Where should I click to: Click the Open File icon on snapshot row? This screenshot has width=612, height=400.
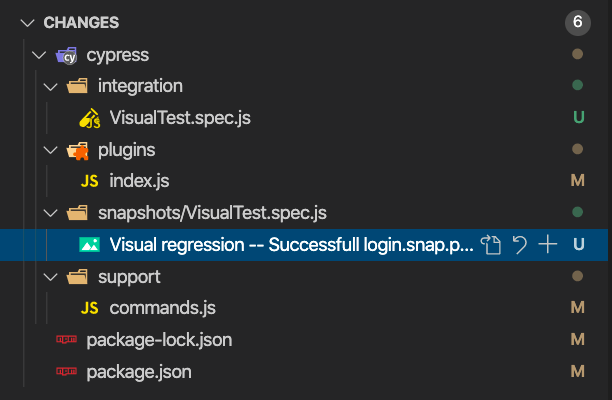pos(490,244)
